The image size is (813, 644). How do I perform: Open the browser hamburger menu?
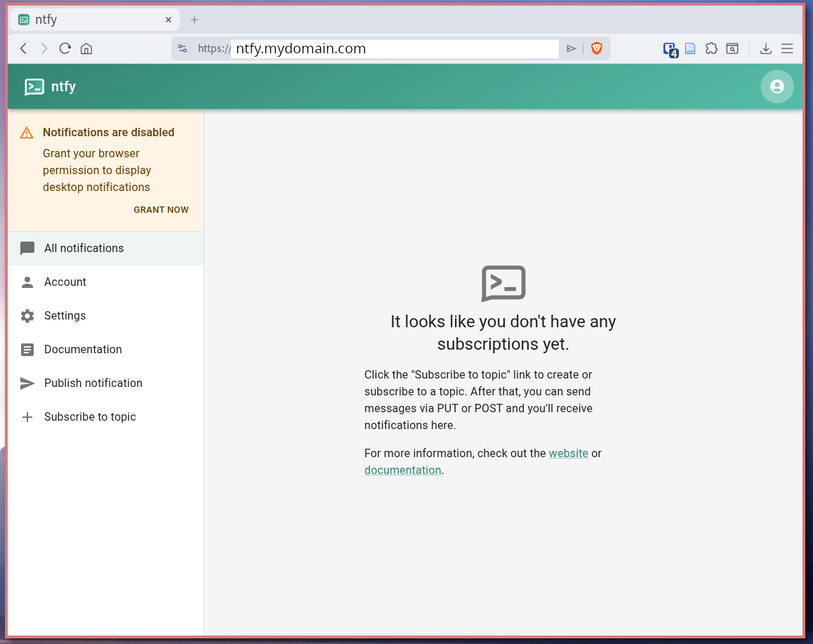(787, 48)
